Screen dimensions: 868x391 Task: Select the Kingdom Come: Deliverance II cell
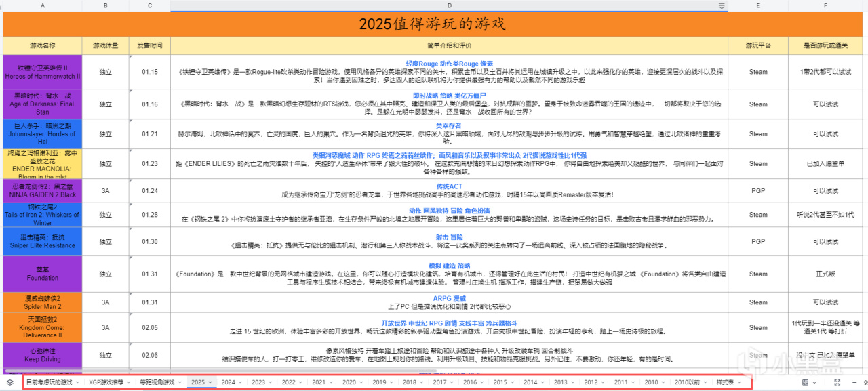coord(43,327)
